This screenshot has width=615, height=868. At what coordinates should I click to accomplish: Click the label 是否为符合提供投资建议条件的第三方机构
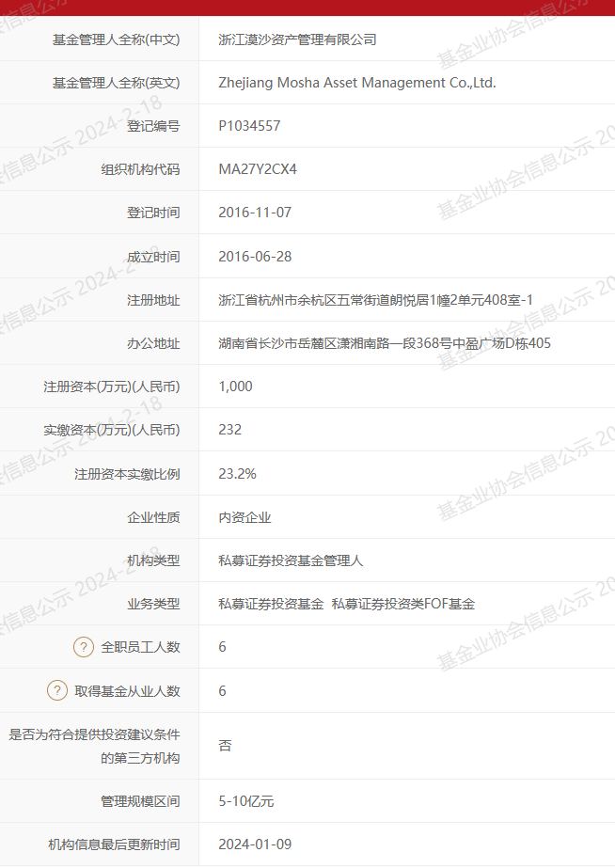point(94,746)
